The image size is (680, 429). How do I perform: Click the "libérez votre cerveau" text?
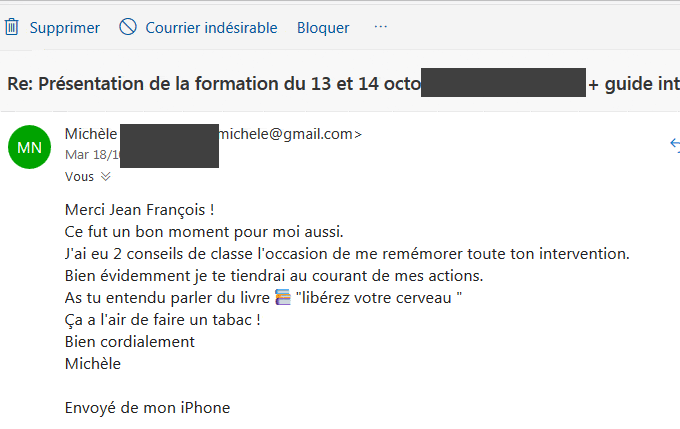(379, 298)
